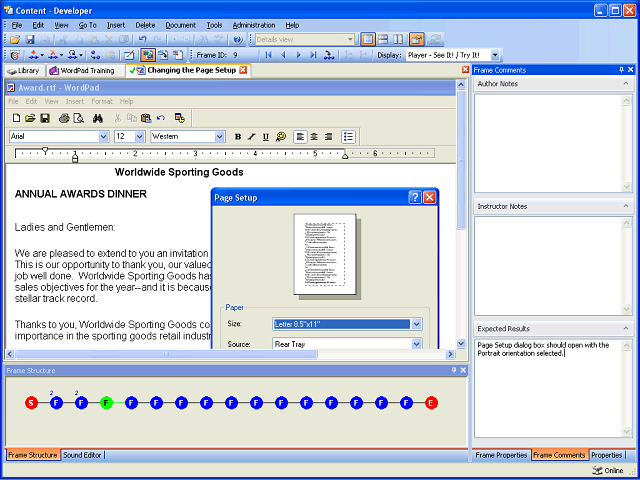The height and width of the screenshot is (480, 640).
Task: Click the Undo icon in WordPad toolbar
Action: 161,118
